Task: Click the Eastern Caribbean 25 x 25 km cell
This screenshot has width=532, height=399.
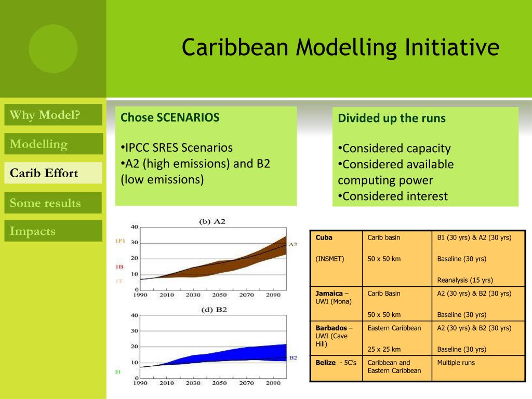Action: 397,339
